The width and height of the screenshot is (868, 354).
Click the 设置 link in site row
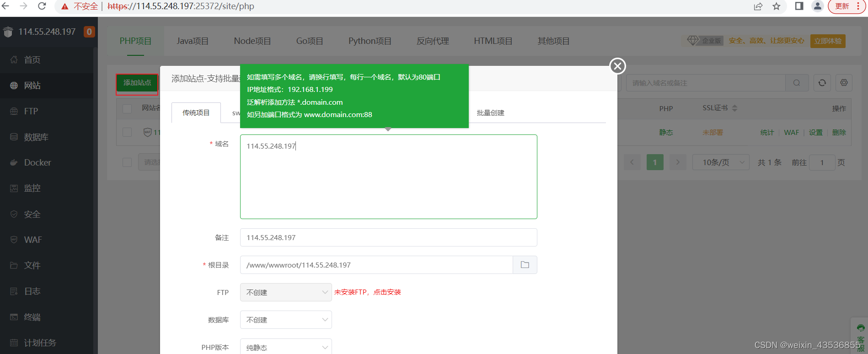tap(815, 132)
